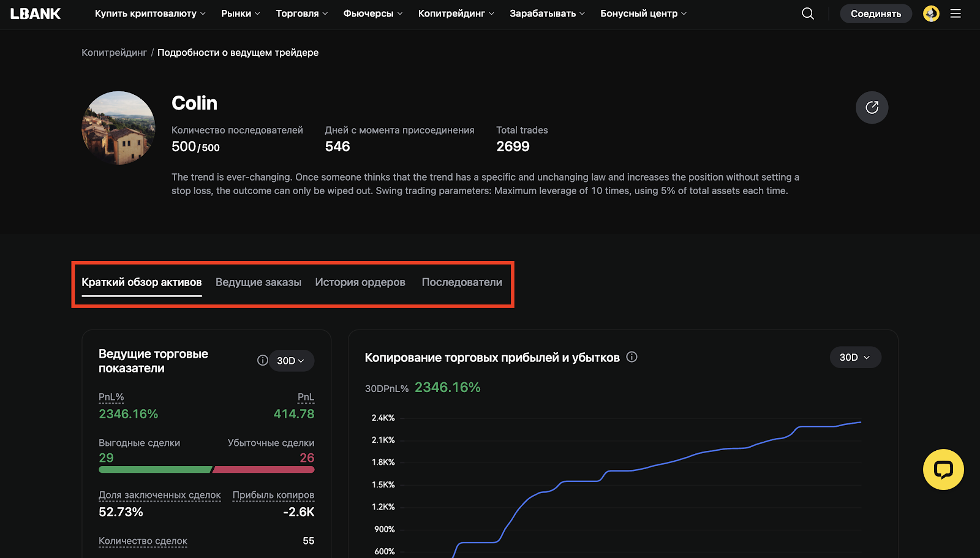Click the share icon button beside Colin profile

872,108
